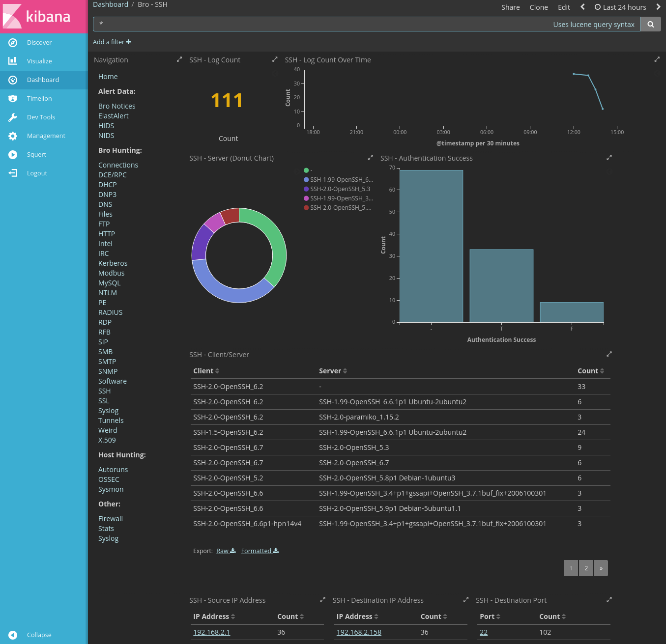Click the Dashboard breadcrumb
Viewport: 666px width, 644px height.
click(x=111, y=4)
